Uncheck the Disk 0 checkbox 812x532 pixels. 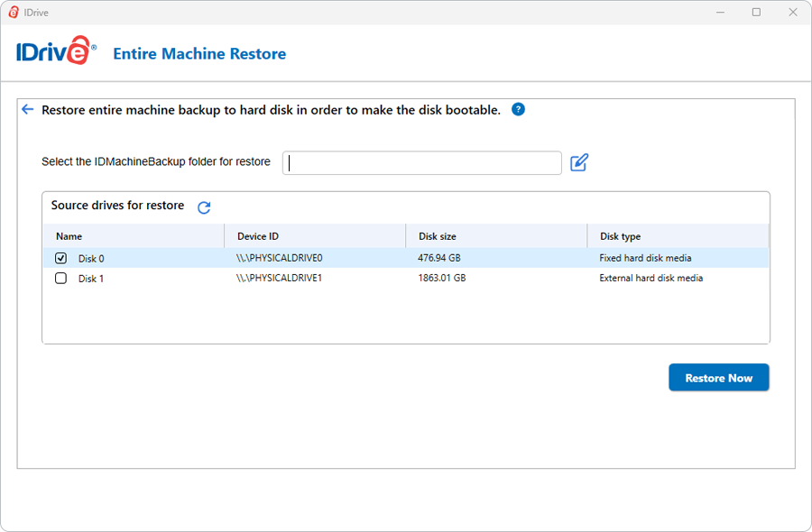coord(60,258)
